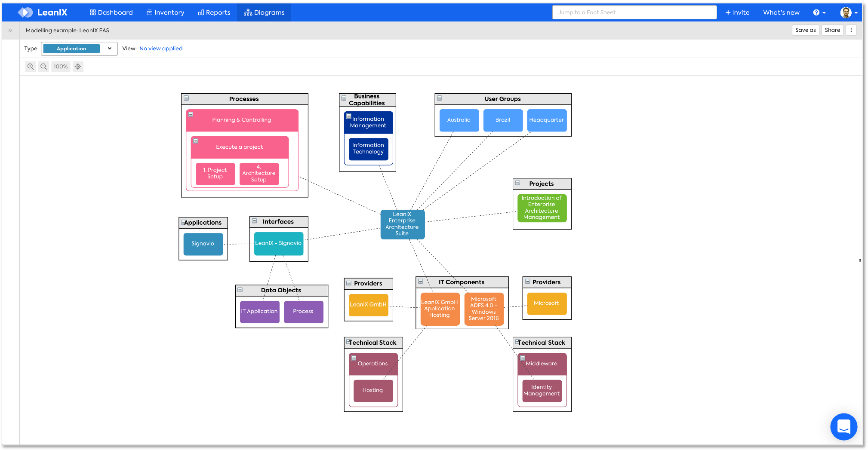
Task: Open the What's new link
Action: click(781, 12)
